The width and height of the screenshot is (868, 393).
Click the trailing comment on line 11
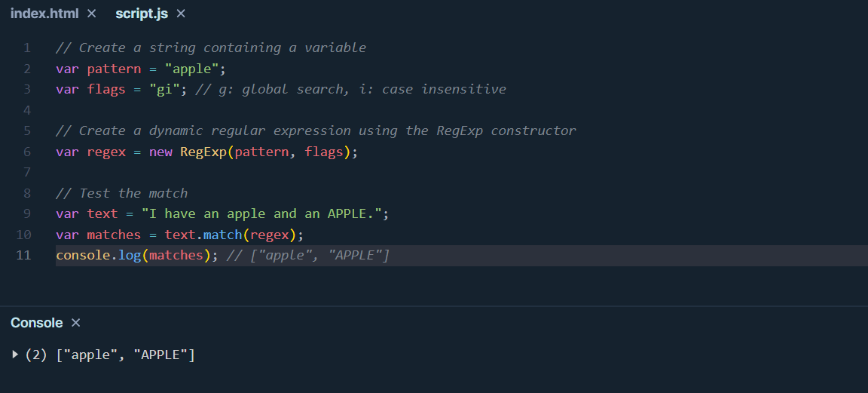click(x=308, y=256)
